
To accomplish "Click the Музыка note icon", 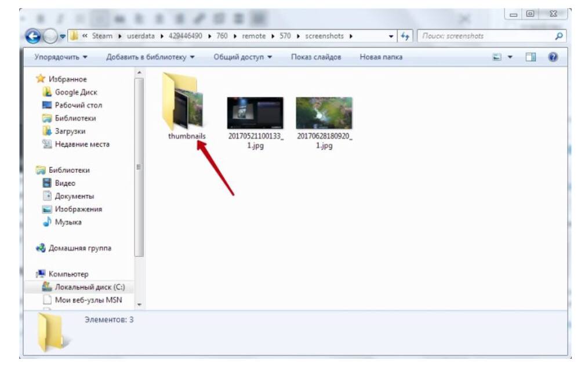I will (x=47, y=222).
